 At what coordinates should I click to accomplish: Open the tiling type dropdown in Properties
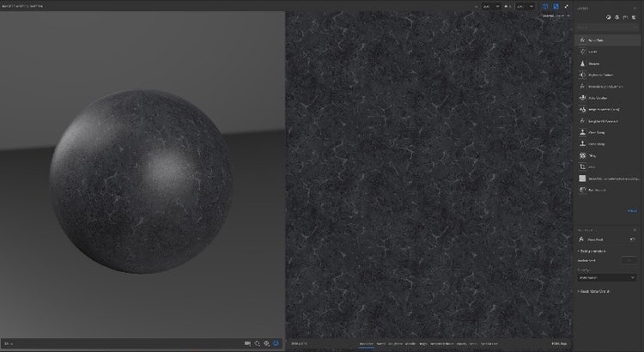607,278
